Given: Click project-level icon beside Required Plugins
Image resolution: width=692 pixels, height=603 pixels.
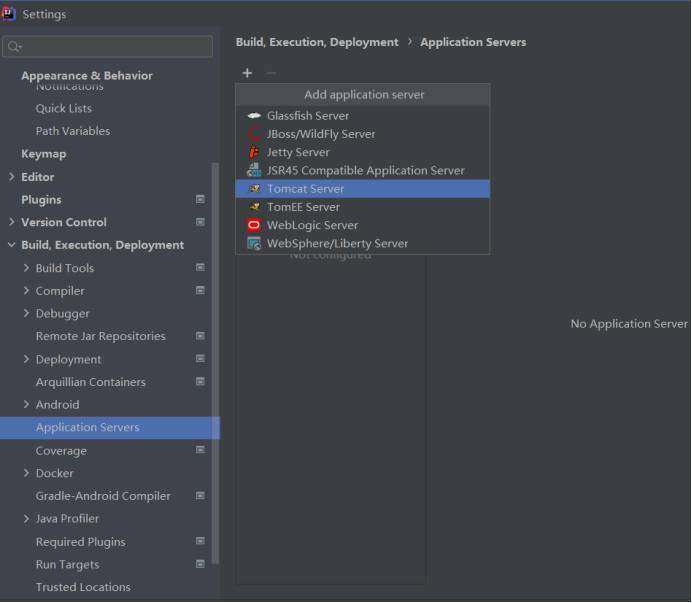Looking at the screenshot, I should pos(200,541).
